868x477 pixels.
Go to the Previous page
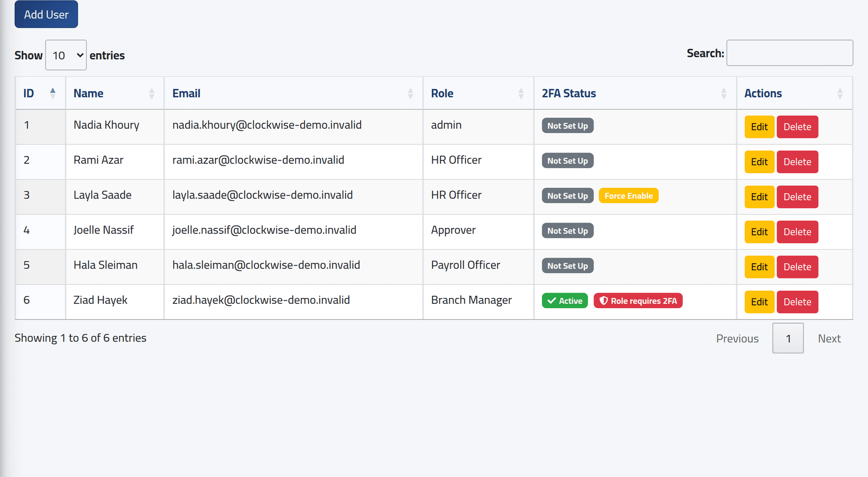737,339
